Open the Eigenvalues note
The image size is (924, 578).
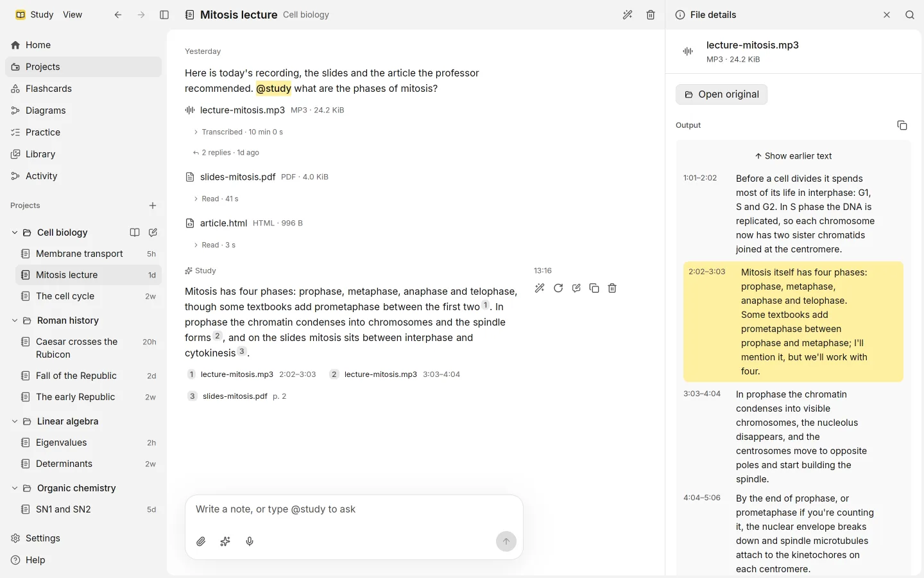tap(89, 442)
